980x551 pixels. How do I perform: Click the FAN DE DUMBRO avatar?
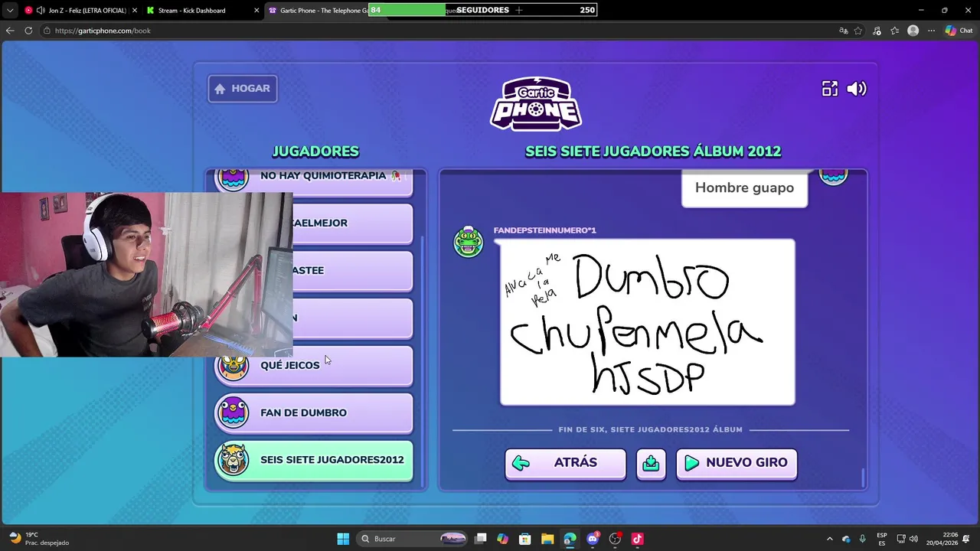[234, 412]
